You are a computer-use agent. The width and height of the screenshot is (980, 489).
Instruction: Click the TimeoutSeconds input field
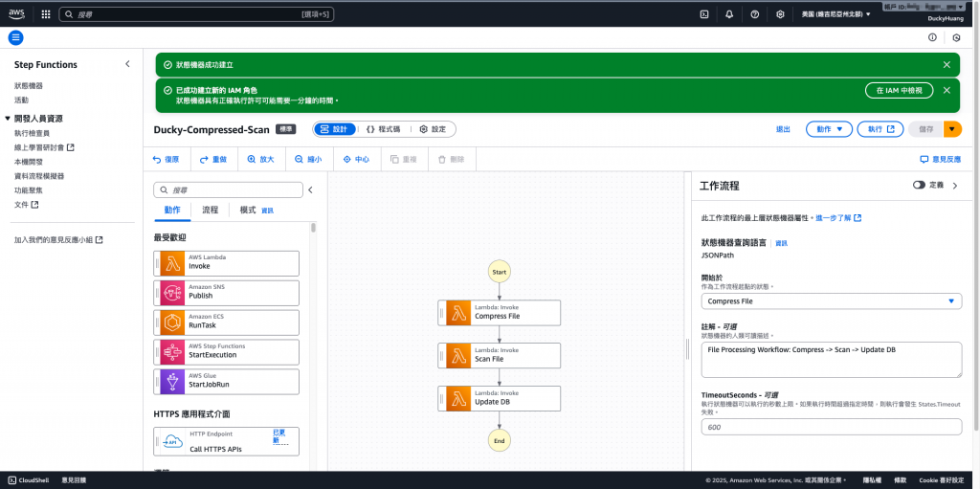pos(832,427)
